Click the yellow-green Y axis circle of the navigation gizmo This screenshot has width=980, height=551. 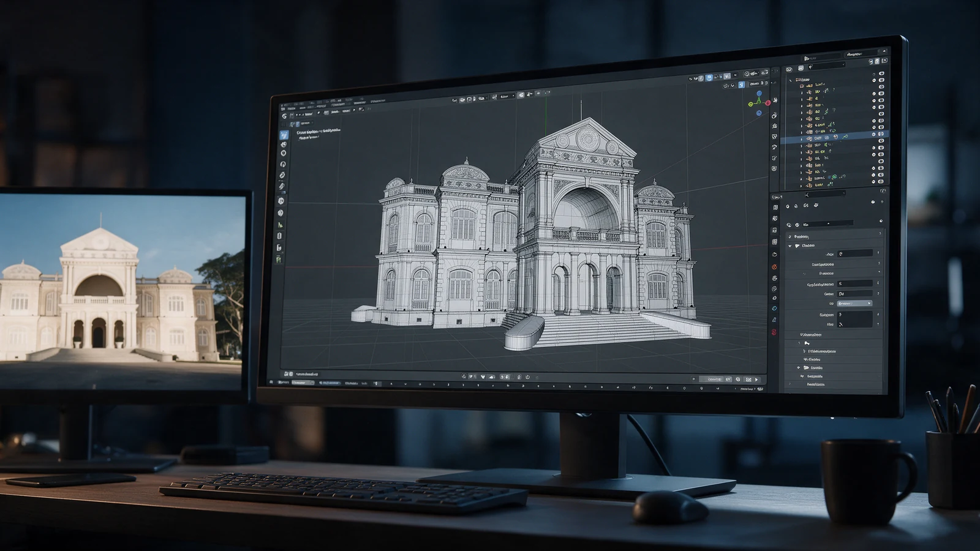click(751, 105)
